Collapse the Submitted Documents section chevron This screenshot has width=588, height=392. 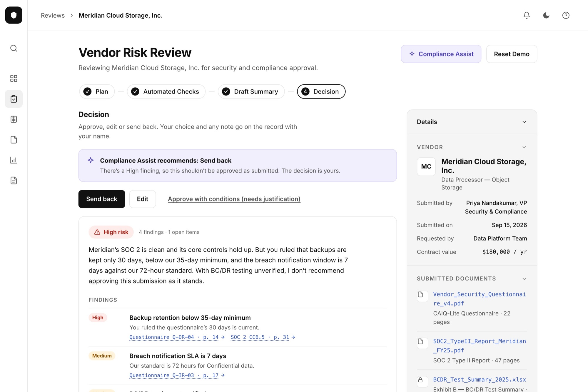(524, 278)
